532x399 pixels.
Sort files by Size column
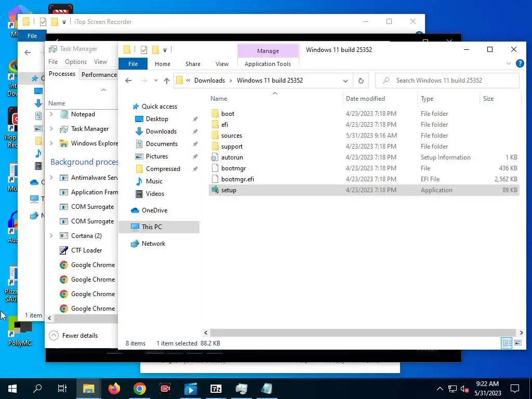point(488,99)
